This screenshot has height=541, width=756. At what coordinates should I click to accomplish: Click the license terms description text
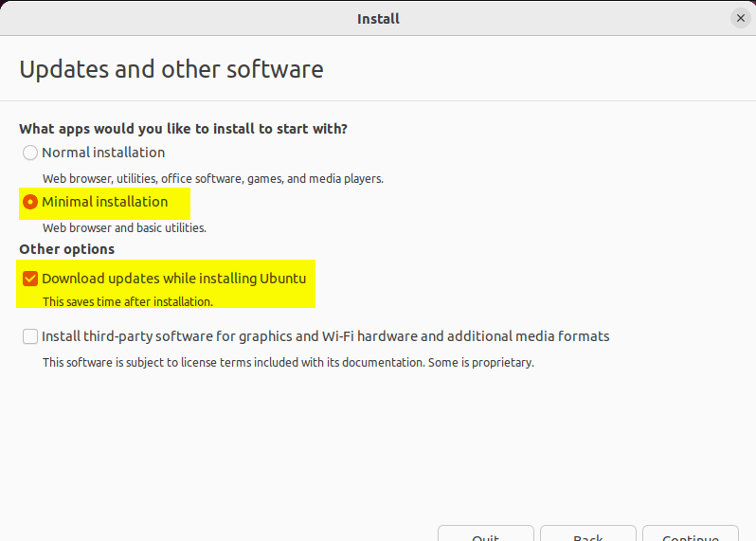pyautogui.click(x=288, y=362)
